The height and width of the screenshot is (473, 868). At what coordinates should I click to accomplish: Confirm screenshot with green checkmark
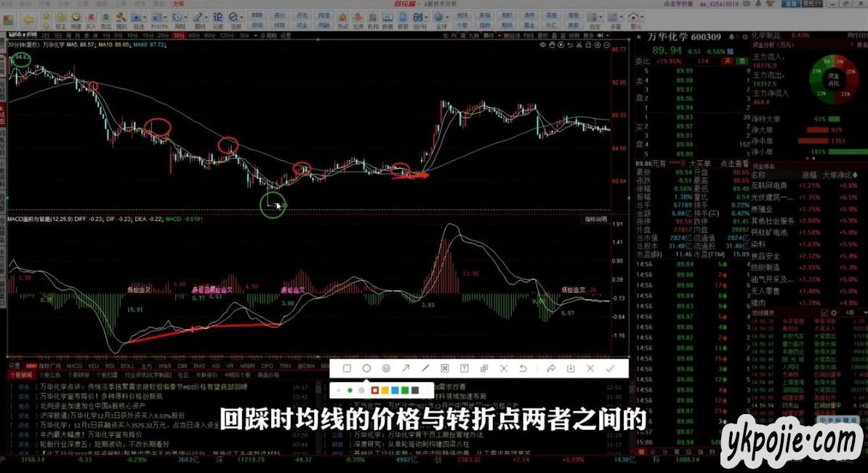[x=610, y=369]
